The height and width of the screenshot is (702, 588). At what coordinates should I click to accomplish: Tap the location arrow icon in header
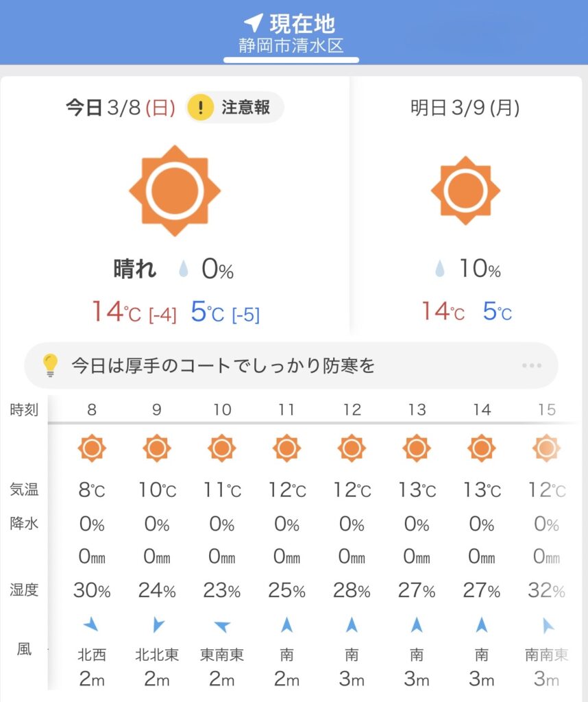(x=253, y=23)
